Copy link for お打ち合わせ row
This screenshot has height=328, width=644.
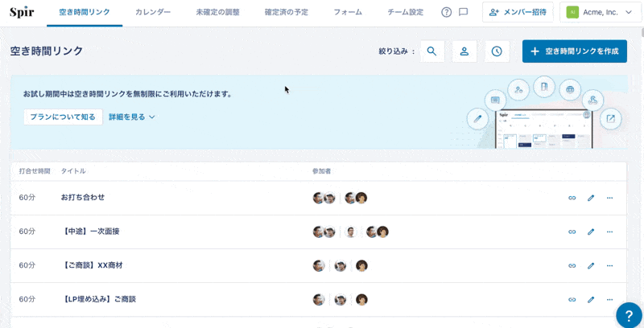572,198
